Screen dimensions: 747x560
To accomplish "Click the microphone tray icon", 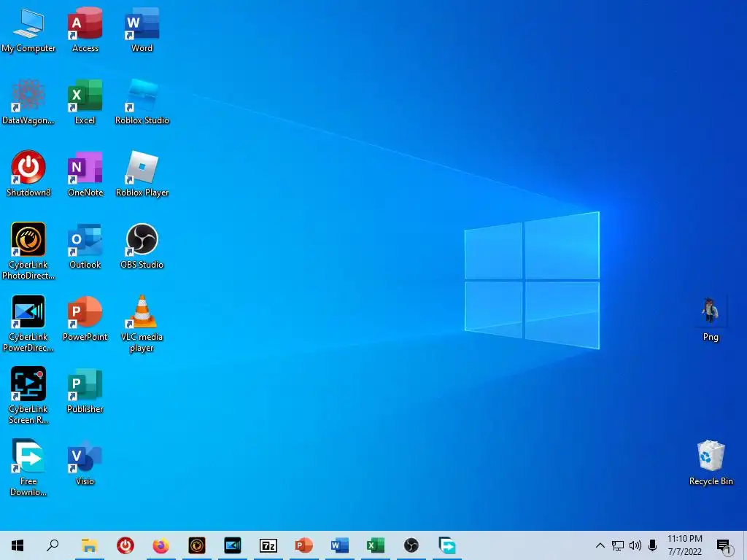I will tap(653, 545).
